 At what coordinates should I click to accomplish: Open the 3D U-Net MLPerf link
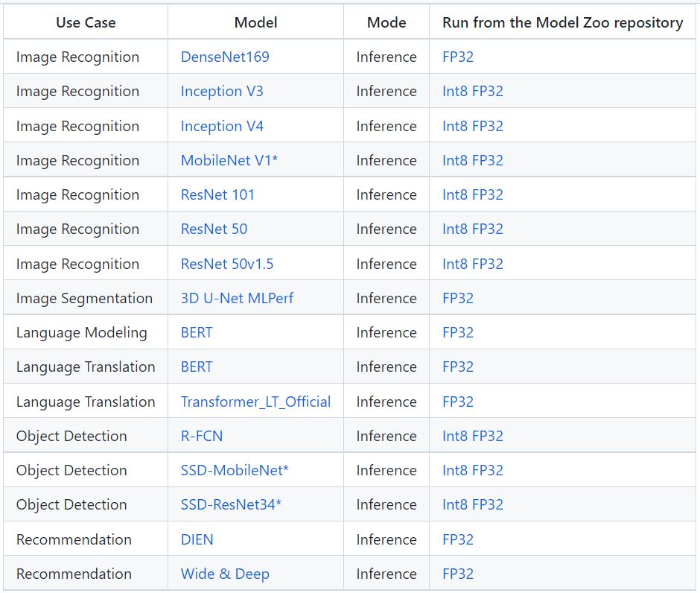pyautogui.click(x=237, y=298)
